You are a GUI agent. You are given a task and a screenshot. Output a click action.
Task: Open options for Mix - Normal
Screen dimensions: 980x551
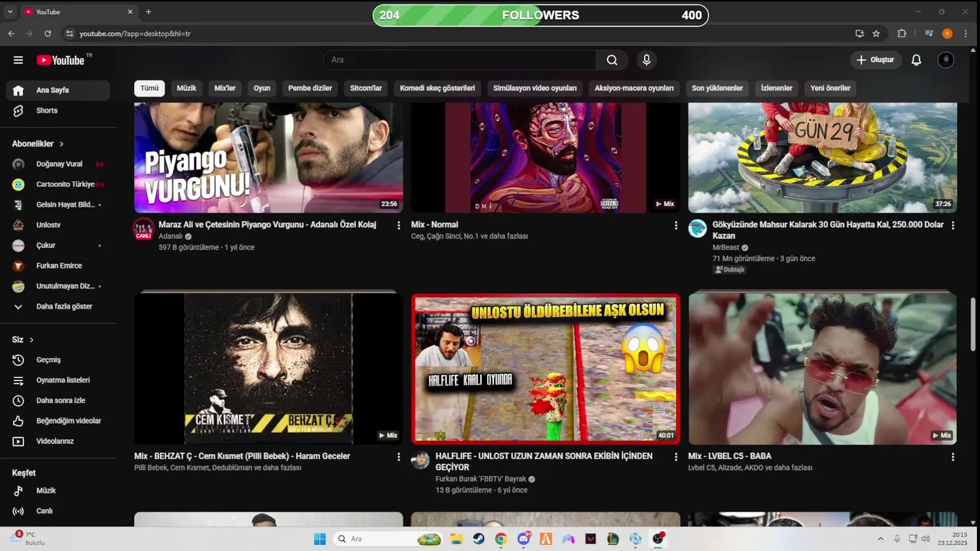coord(675,226)
